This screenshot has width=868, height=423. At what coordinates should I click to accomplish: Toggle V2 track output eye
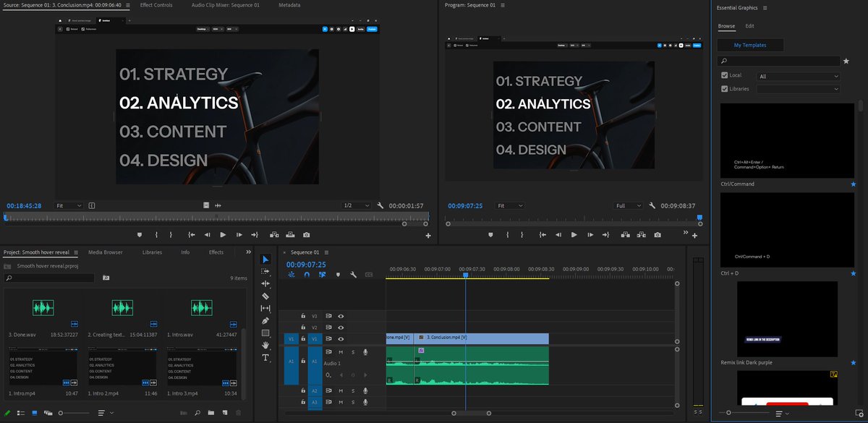[x=341, y=328]
